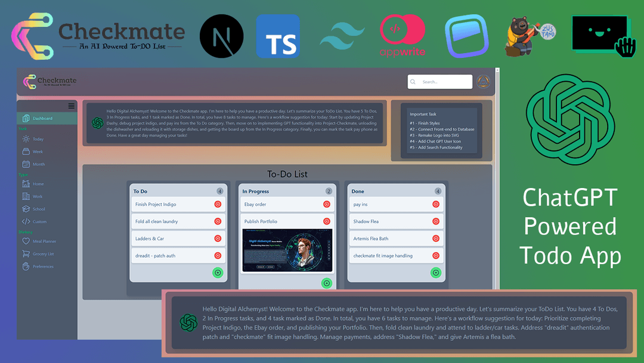Click the Preferences hand icon

tap(26, 266)
